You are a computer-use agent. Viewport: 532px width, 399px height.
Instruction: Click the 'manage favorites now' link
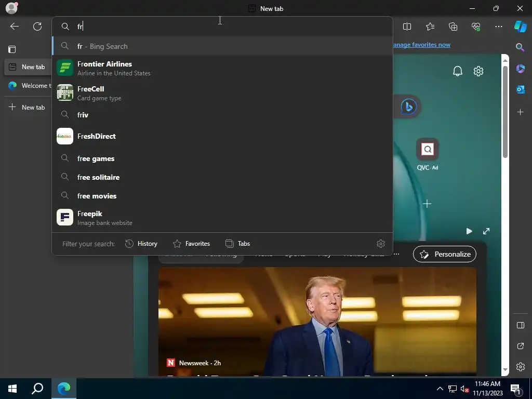click(422, 45)
